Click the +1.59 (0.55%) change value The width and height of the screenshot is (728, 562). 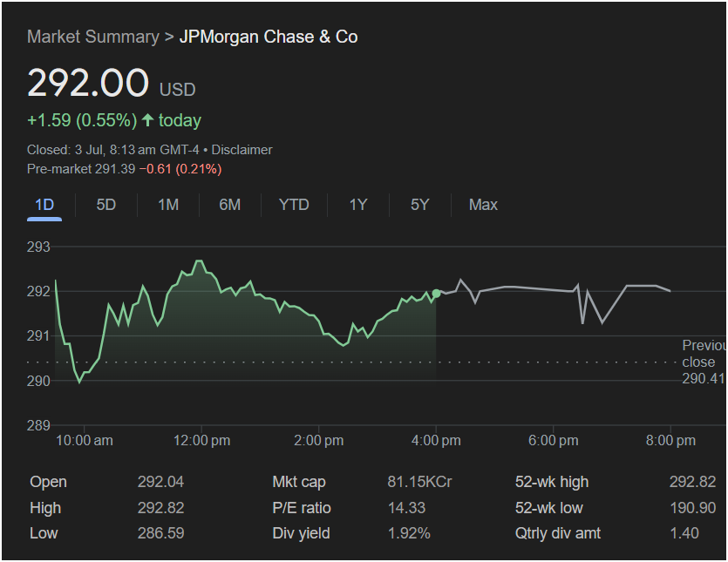82,120
